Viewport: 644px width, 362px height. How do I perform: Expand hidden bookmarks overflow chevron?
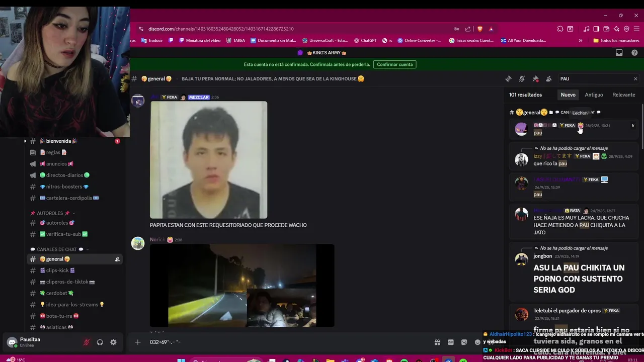[580, 41]
